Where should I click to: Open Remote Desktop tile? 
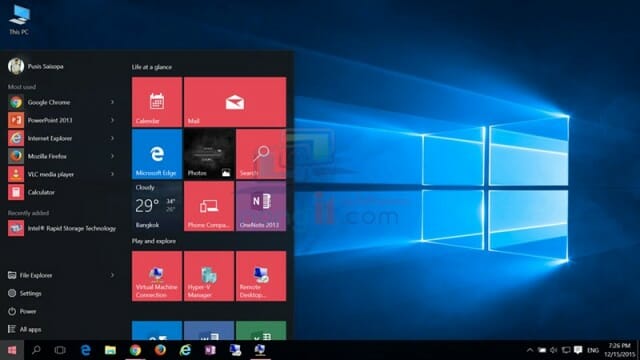coord(261,276)
